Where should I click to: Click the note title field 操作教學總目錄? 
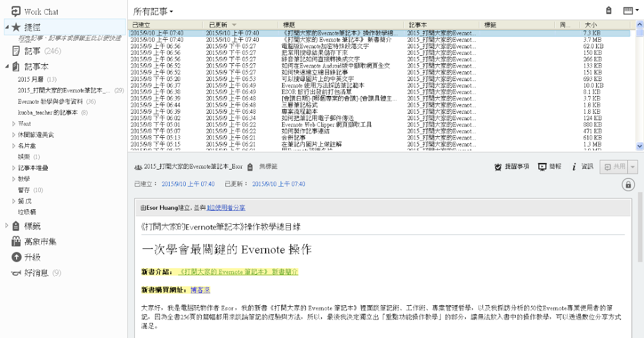[x=382, y=226]
